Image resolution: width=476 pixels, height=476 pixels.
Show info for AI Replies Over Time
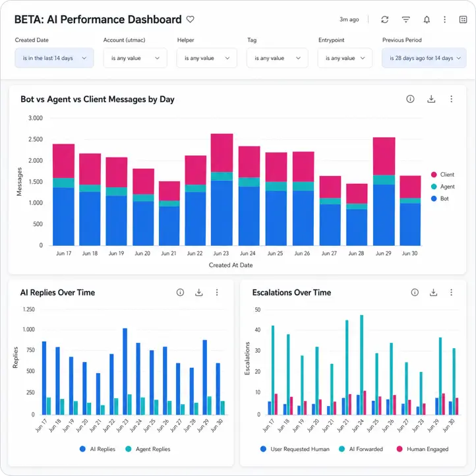click(x=180, y=292)
